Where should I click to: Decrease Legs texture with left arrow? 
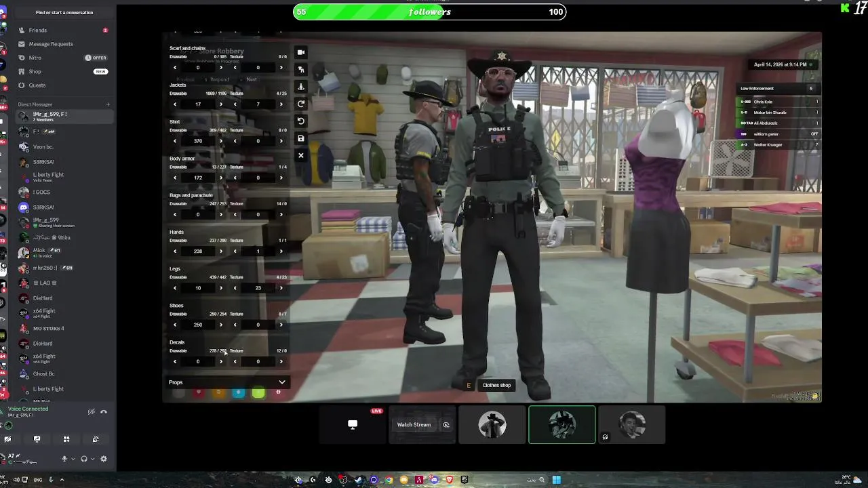click(x=235, y=288)
